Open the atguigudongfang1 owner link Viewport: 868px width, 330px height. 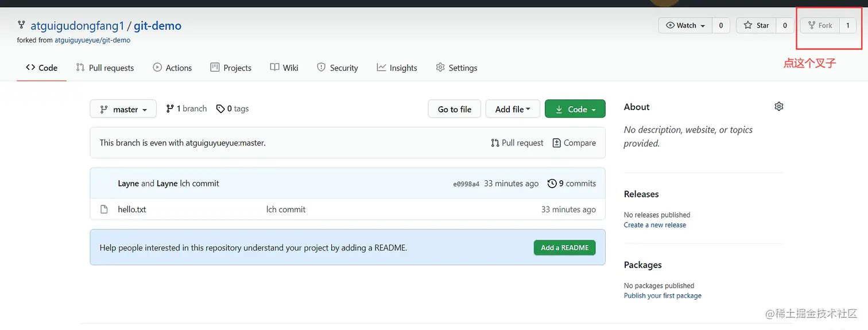tap(77, 26)
